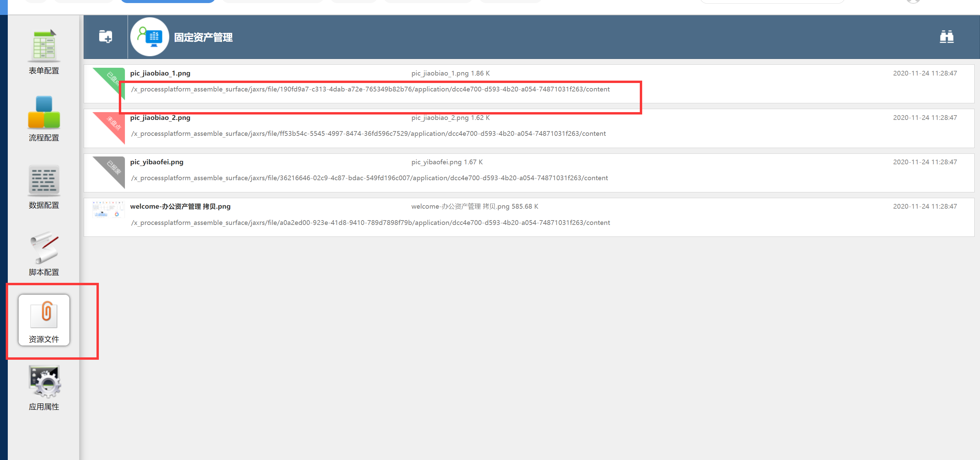Click the binoculars search icon
Screen dimensions: 980x460
click(946, 37)
